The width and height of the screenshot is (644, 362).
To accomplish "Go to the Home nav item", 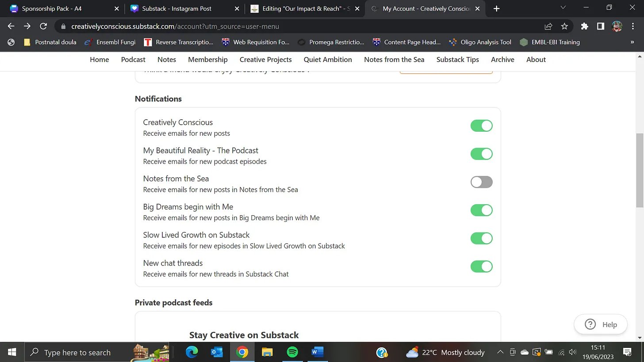I will pos(100,60).
